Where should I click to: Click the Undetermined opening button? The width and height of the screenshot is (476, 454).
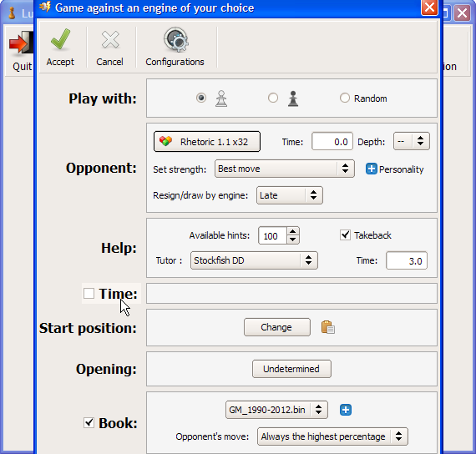tap(291, 369)
